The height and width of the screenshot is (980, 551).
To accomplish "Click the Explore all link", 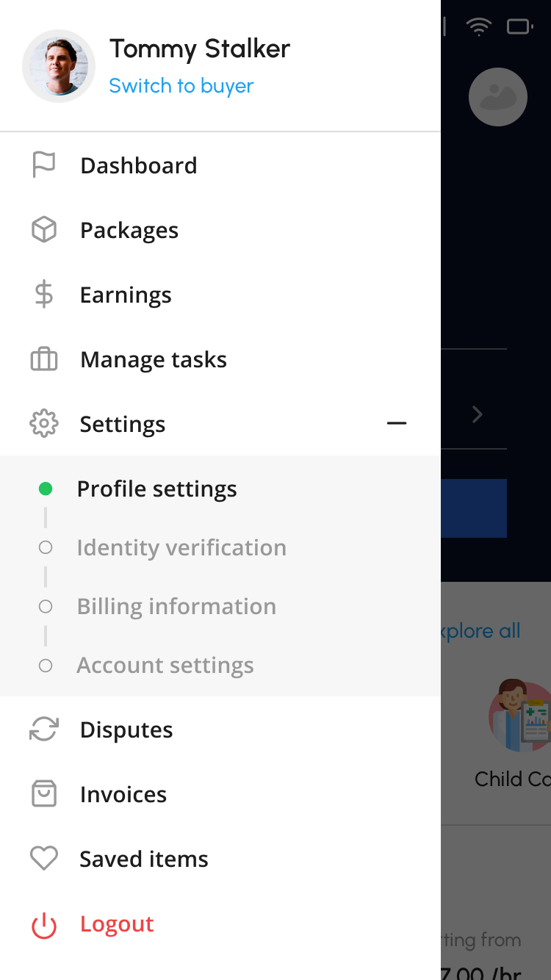I will pos(481,631).
